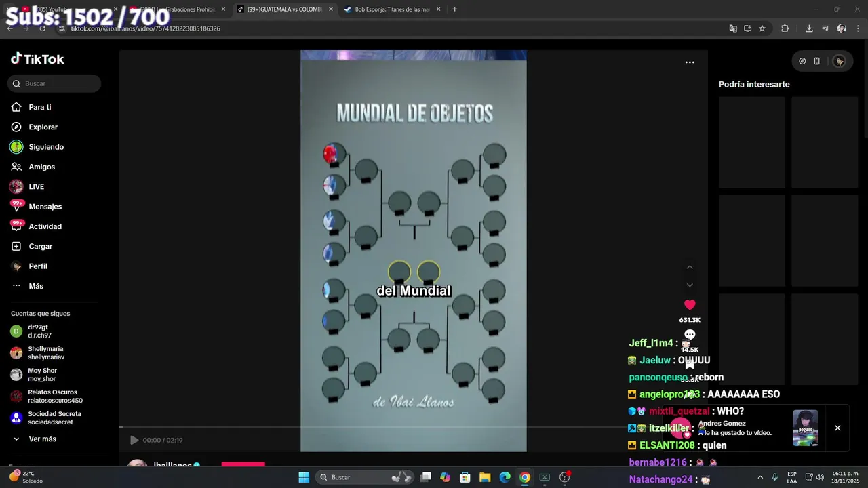Viewport: 868px width, 488px height.
Task: Open the phone app icon in TikTok header
Action: pos(817,61)
